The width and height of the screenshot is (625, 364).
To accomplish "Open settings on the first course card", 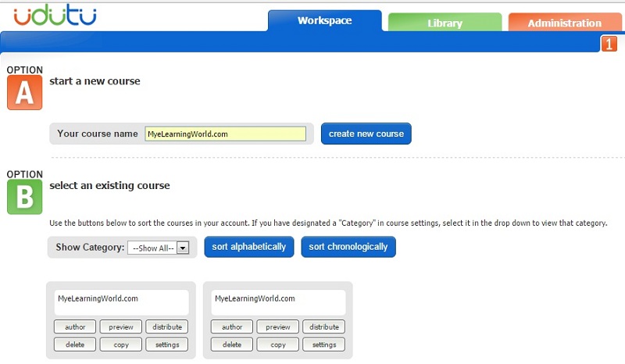I will 167,344.
